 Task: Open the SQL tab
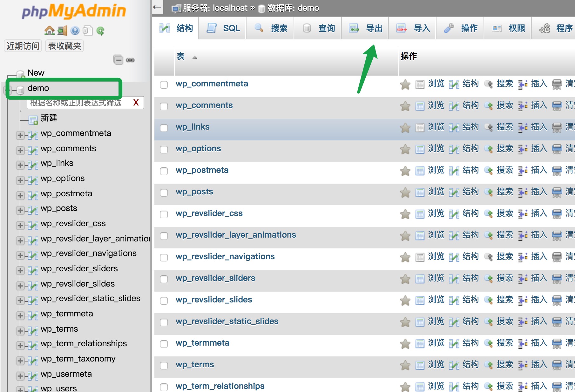point(223,28)
